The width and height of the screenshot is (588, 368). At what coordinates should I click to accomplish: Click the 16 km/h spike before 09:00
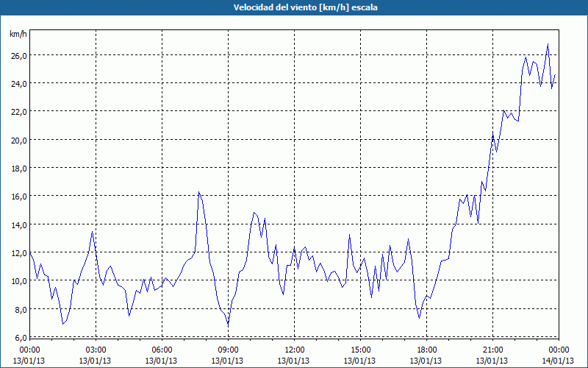pyautogui.click(x=199, y=193)
